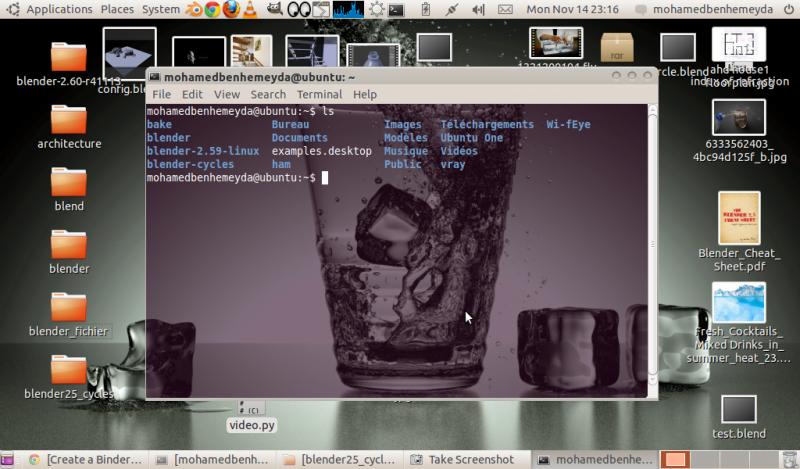Switch to 'Create a Binder' Chrome taskbar window
Viewport: 800px width, 469px height.
point(86,459)
